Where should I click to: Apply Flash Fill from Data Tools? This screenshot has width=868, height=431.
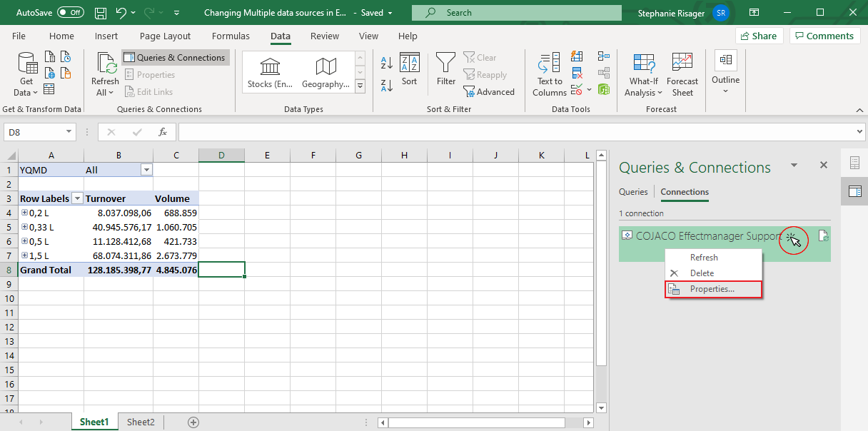(576, 56)
